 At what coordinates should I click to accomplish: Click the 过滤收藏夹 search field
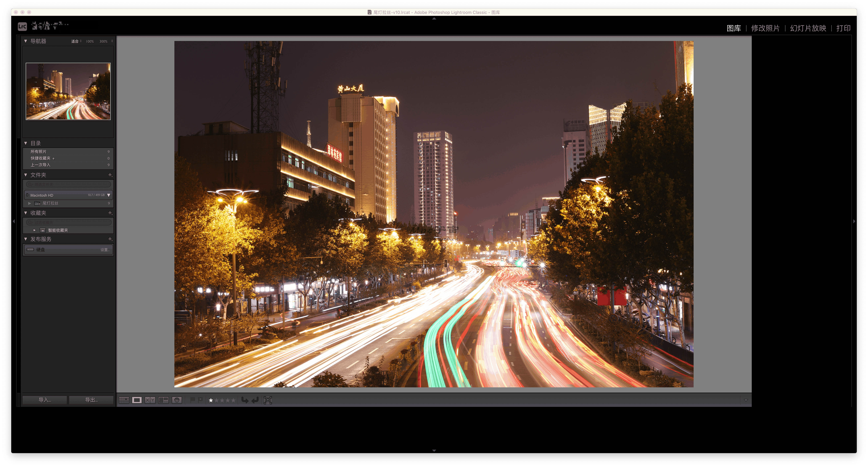point(68,223)
